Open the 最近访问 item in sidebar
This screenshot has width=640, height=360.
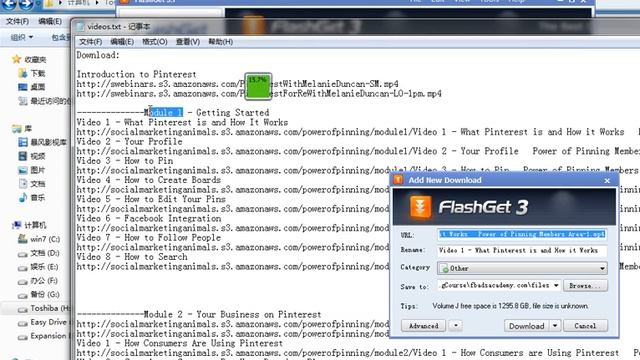tap(44, 101)
